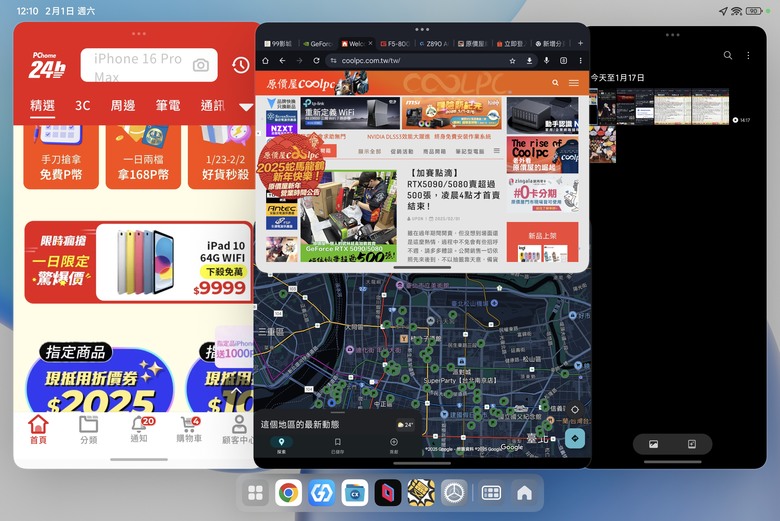
Task: Switch to 精選 tab in PChome
Action: [42, 105]
